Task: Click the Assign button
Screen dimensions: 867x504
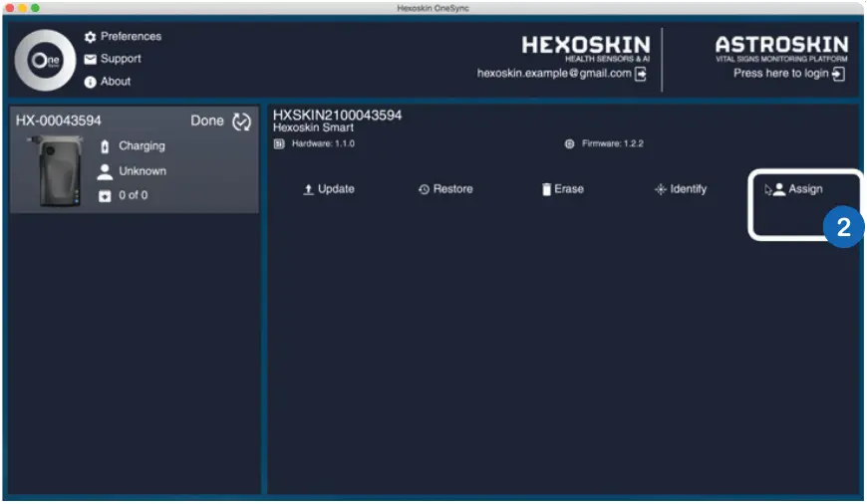Action: point(797,189)
